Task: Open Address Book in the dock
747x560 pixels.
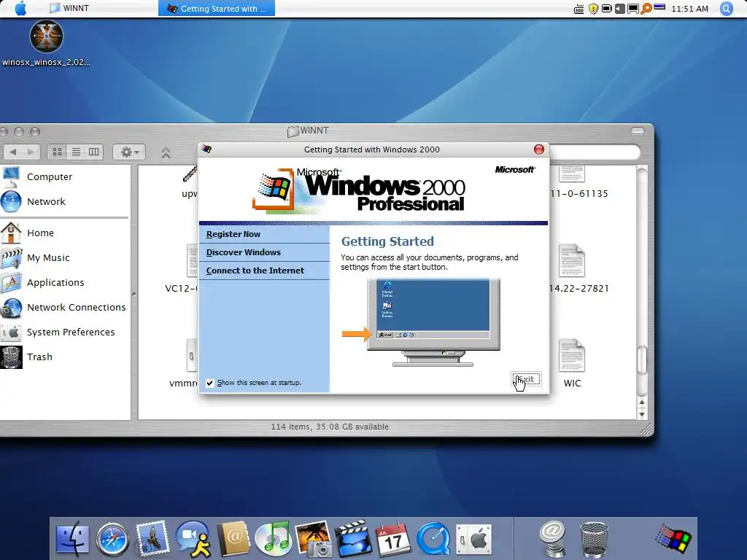Action: coord(233,539)
